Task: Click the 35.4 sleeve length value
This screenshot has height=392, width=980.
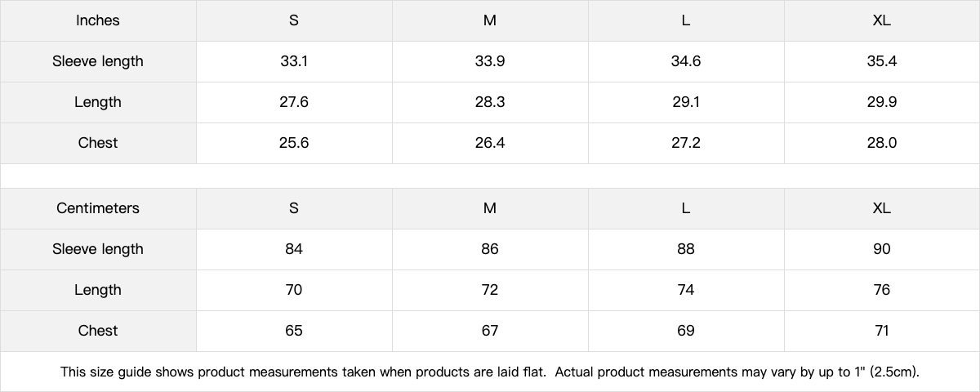Action: 881,61
